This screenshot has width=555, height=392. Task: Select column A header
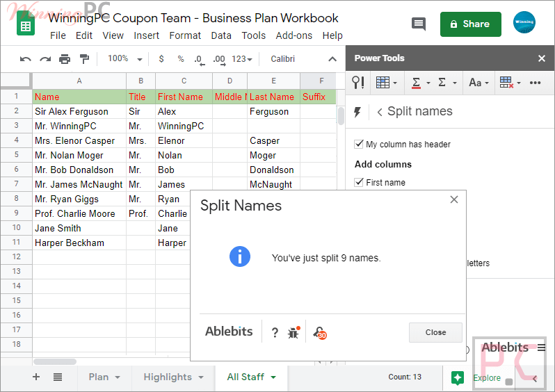79,81
